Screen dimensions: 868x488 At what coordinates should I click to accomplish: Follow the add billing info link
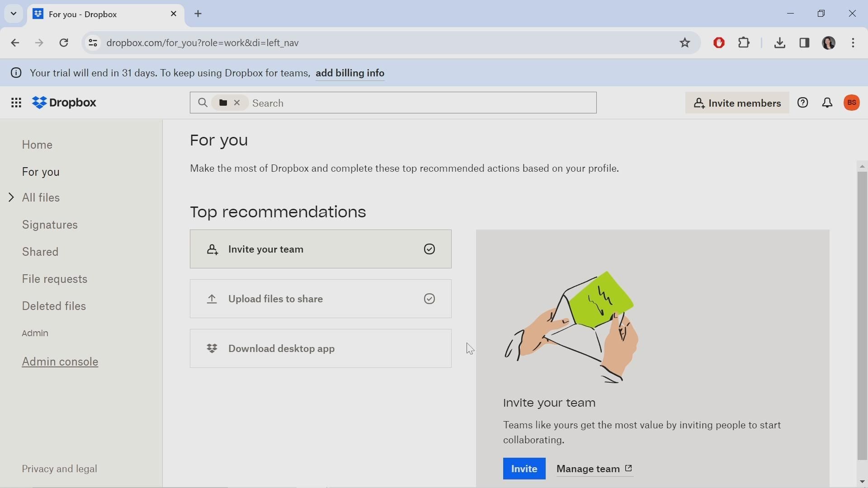[x=350, y=73]
